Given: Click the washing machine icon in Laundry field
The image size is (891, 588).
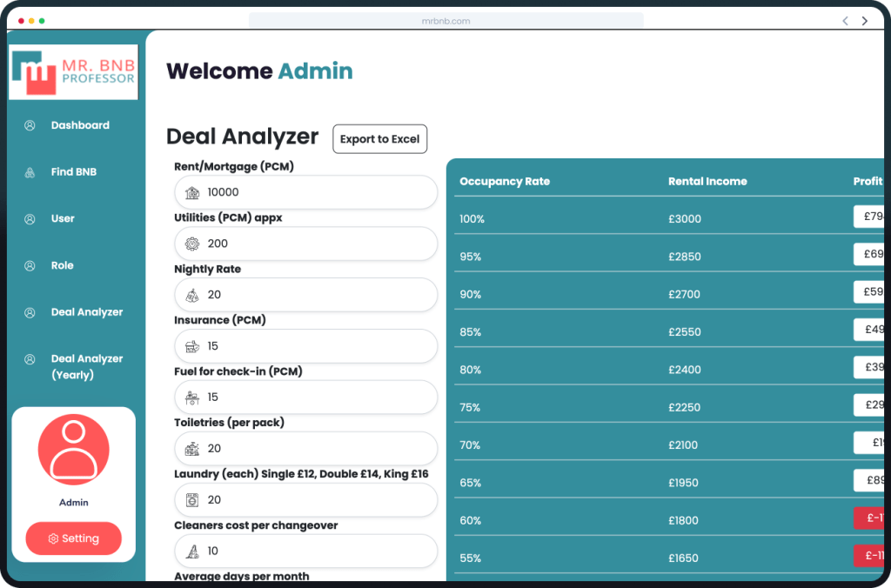Looking at the screenshot, I should pos(192,500).
